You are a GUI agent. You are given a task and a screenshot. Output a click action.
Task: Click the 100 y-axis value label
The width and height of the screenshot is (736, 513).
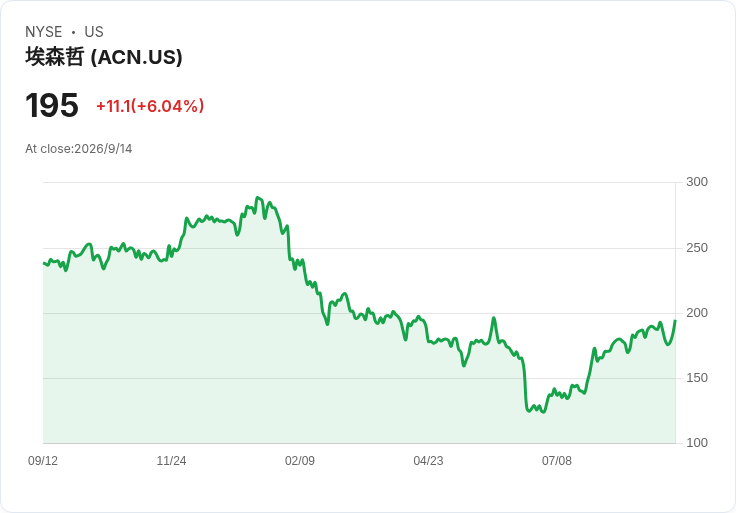697,443
